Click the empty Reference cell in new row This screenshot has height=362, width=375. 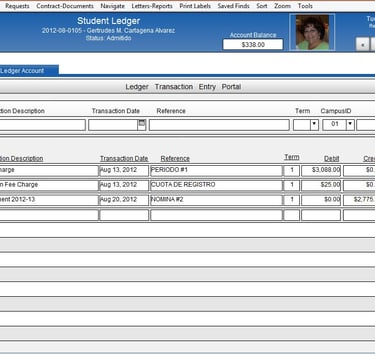[216, 215]
